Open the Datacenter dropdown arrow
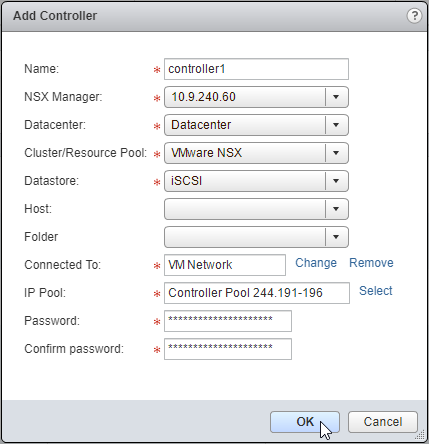The image size is (429, 444). tap(336, 125)
